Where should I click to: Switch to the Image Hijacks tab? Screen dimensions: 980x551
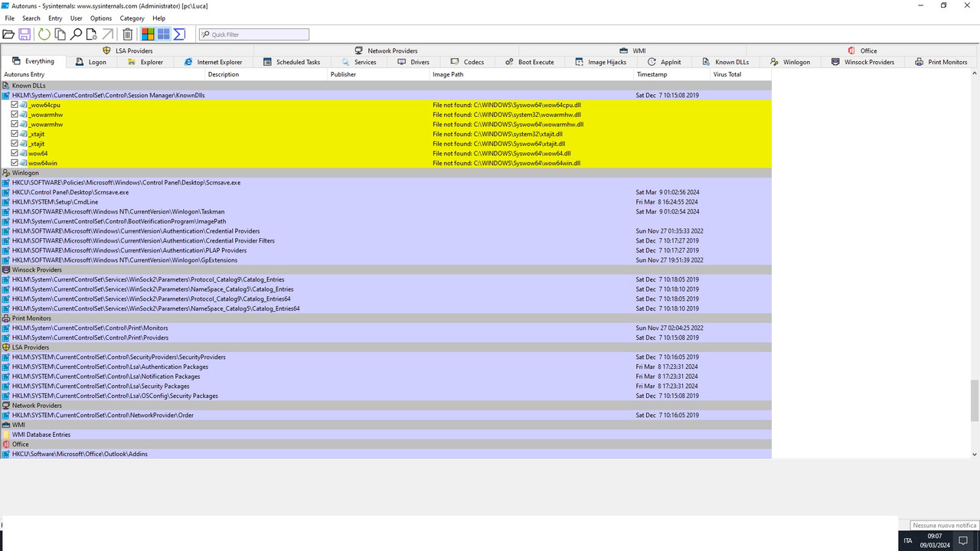600,62
